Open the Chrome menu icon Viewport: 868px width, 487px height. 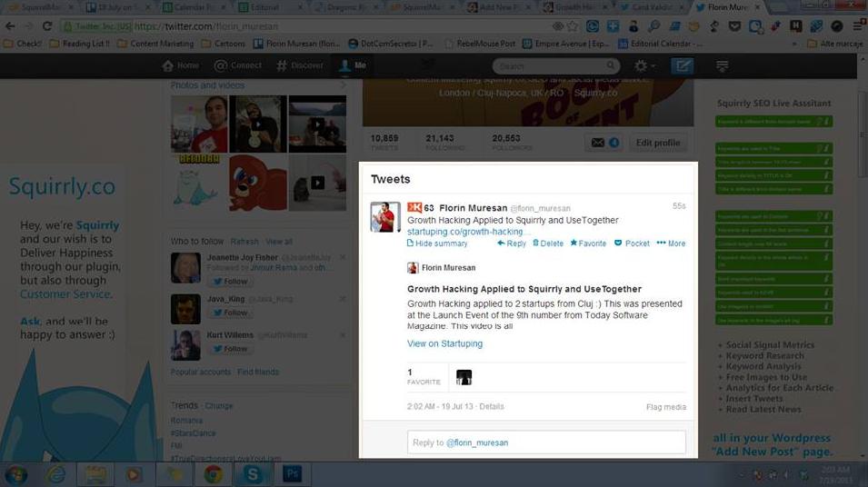[858, 25]
